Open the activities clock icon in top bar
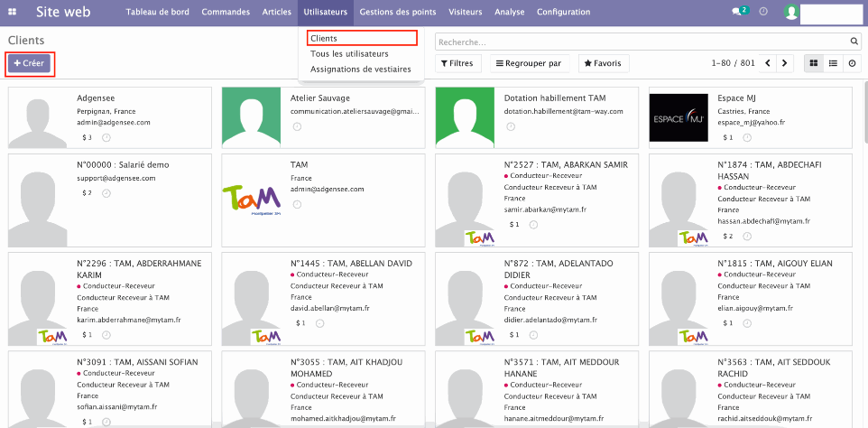The width and height of the screenshot is (868, 428). 763,11
